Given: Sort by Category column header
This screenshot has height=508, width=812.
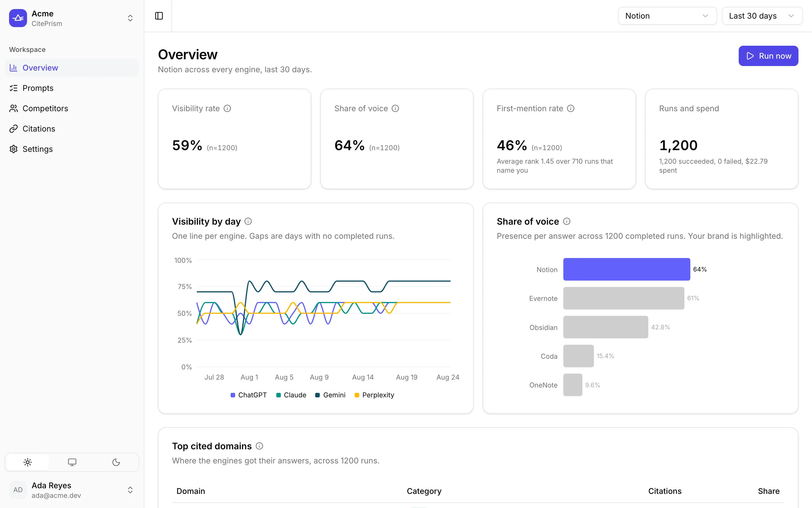Looking at the screenshot, I should pyautogui.click(x=424, y=491).
